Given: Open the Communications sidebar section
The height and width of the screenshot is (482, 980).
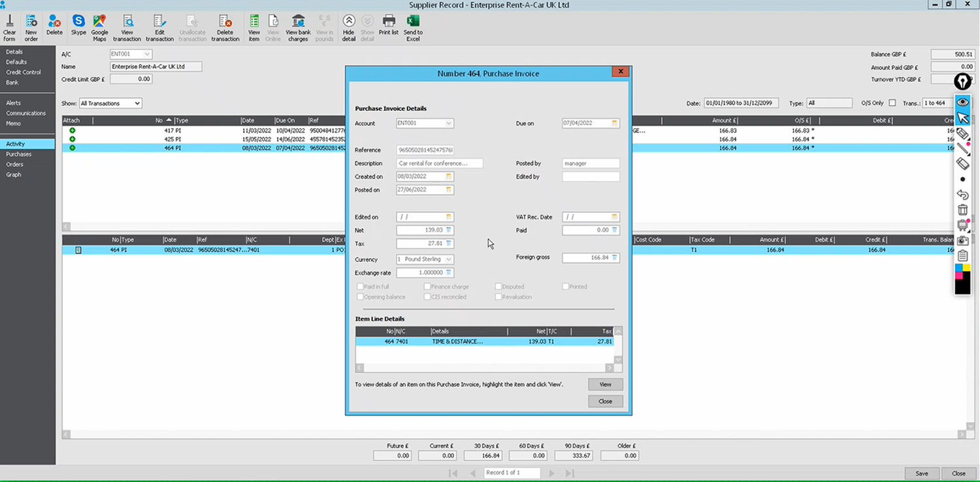Looking at the screenshot, I should 26,113.
